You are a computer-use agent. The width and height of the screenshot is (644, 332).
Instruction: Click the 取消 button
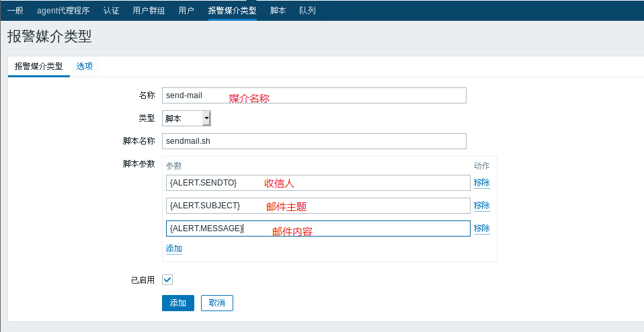pyautogui.click(x=217, y=303)
